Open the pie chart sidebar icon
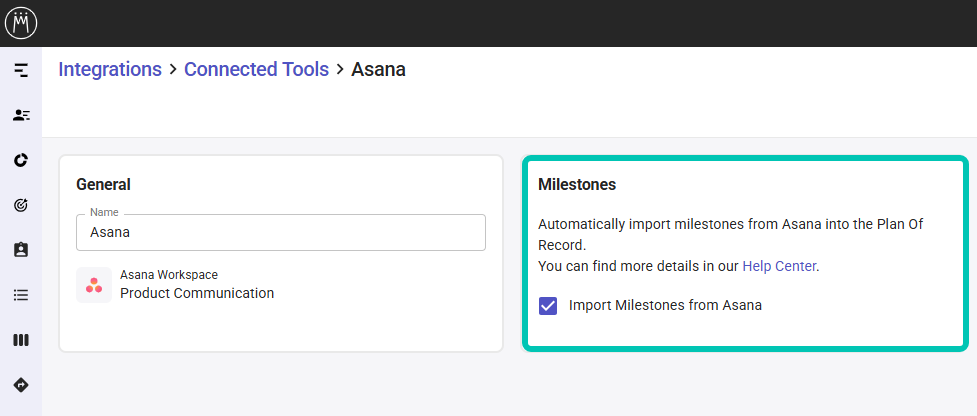The width and height of the screenshot is (977, 416). (x=21, y=160)
